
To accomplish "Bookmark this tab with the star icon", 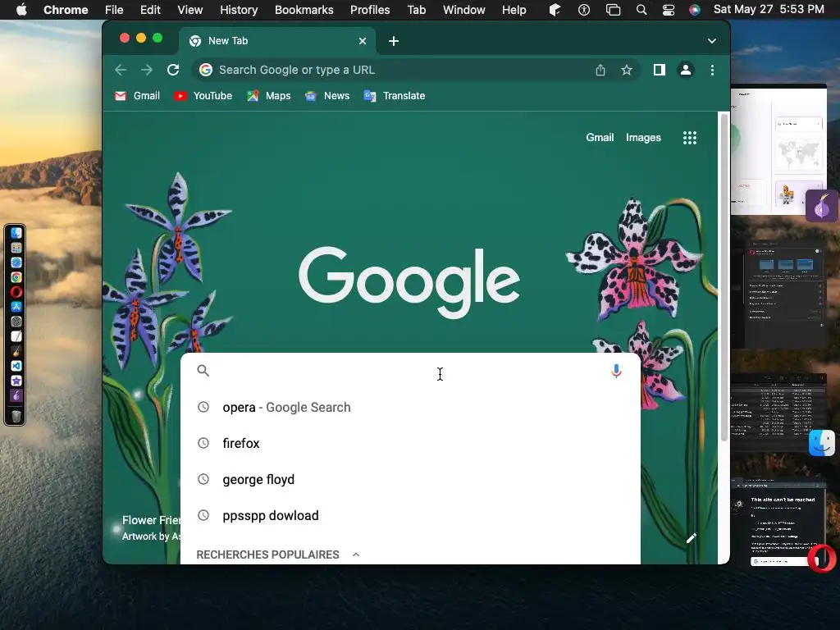I will click(626, 70).
